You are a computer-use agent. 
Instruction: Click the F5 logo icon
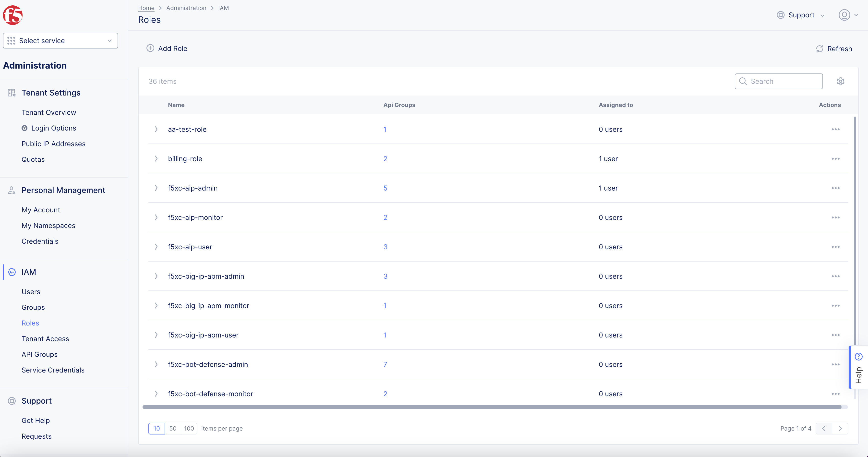click(x=12, y=15)
